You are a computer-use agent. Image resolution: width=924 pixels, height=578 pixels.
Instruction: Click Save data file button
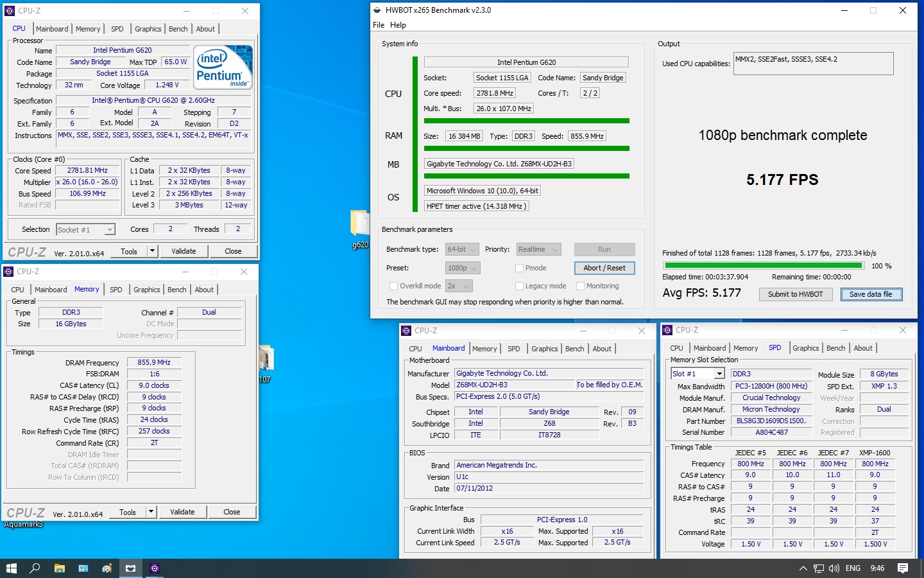click(x=871, y=294)
